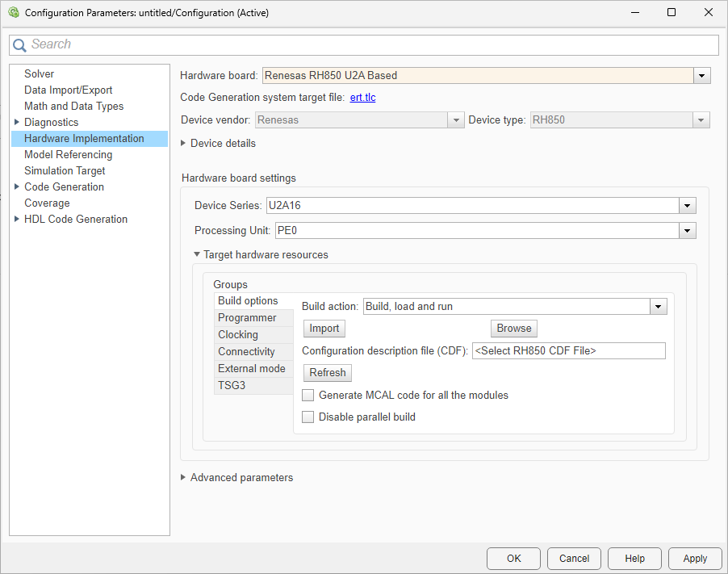This screenshot has height=574, width=728.
Task: Open the Clocking group tab
Action: (238, 334)
